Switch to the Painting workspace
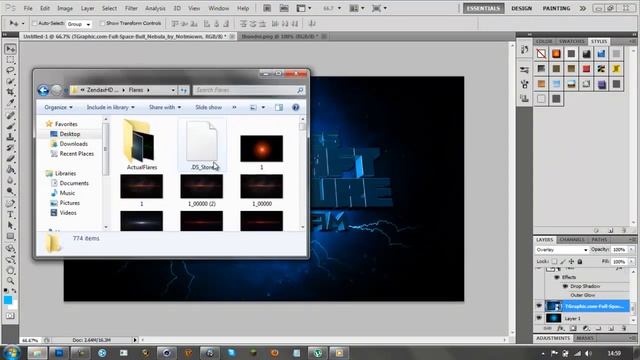The image size is (640, 360). 556,8
